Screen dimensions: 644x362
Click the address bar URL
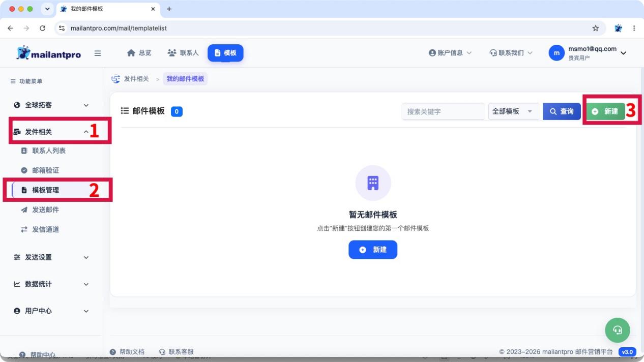coord(119,28)
